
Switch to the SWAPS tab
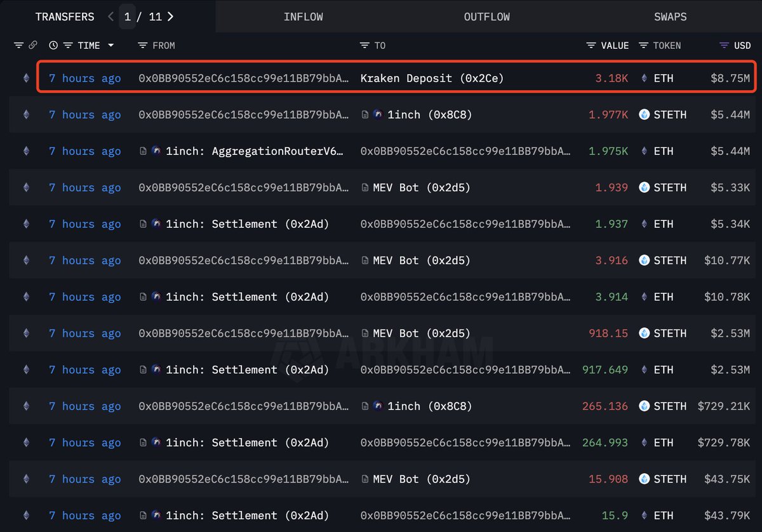[x=671, y=17]
